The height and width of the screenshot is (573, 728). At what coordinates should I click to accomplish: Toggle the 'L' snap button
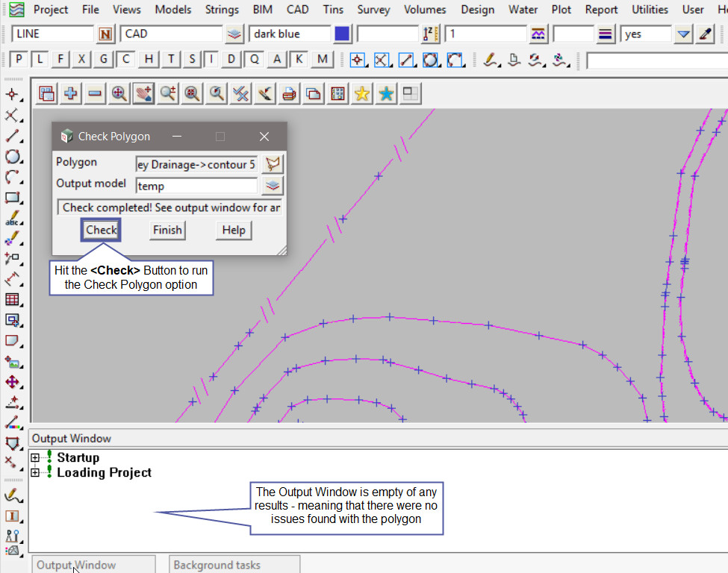click(x=40, y=60)
